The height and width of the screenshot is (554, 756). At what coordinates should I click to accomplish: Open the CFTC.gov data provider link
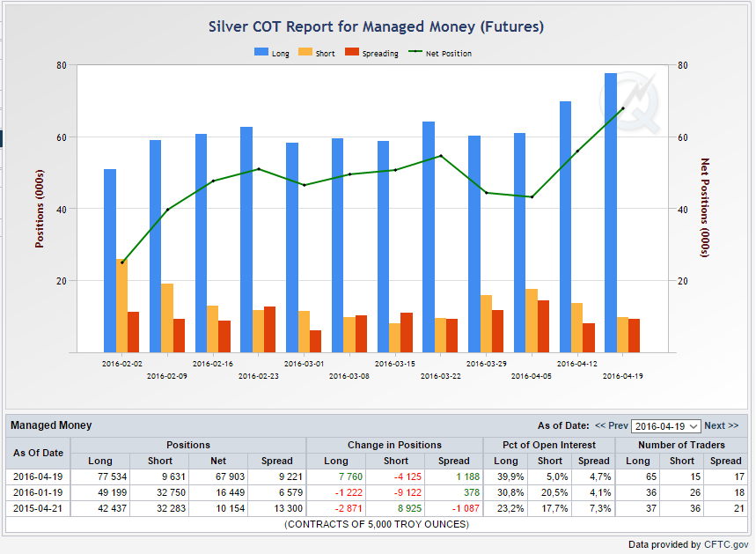coord(725,544)
